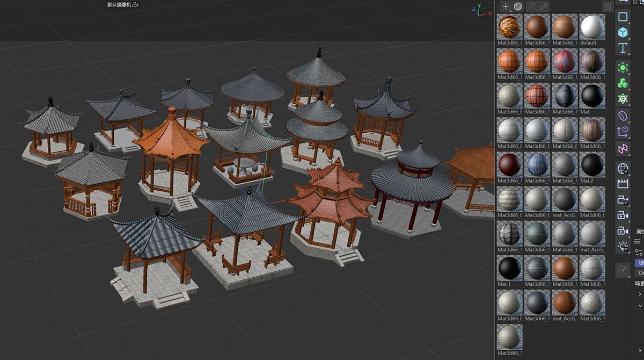Click the material sphere icon beside plus

tap(518, 6)
